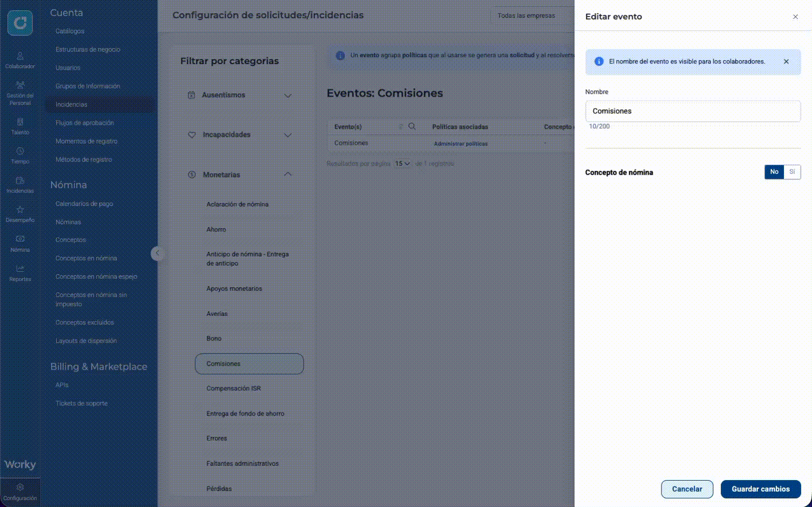Open Nómina icon in left rail

pos(20,244)
